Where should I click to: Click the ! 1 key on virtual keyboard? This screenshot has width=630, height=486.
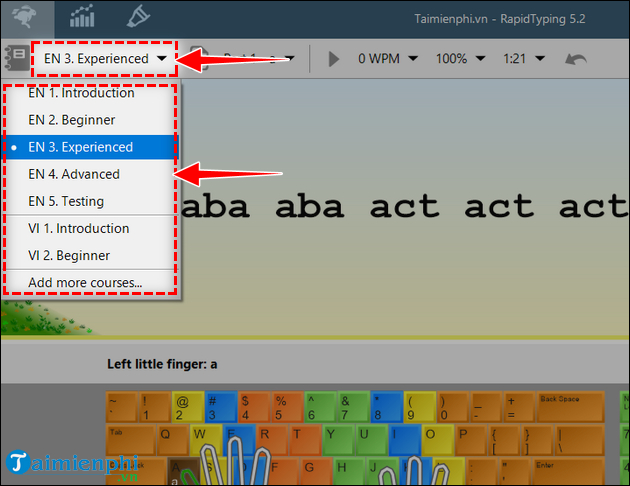[x=154, y=407]
